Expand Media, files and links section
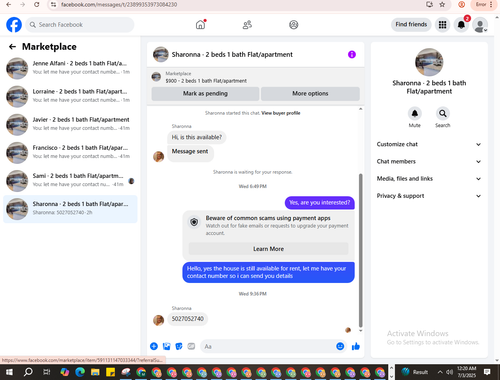 pos(429,179)
